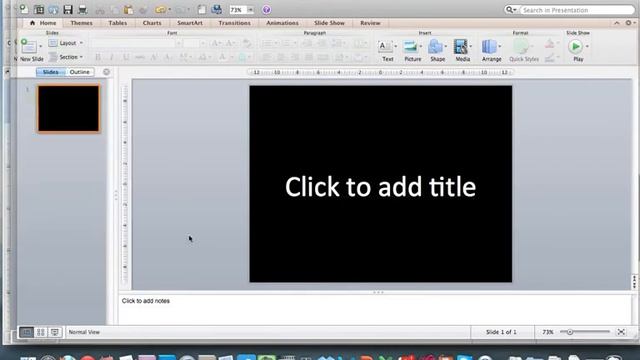Toggle Italic formatting
This screenshot has height=360, width=640.
click(111, 58)
